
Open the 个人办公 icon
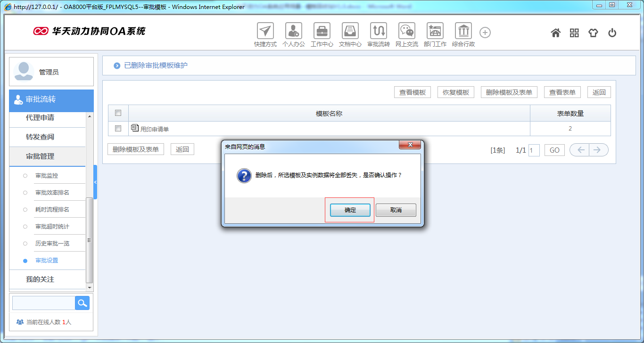(x=294, y=31)
